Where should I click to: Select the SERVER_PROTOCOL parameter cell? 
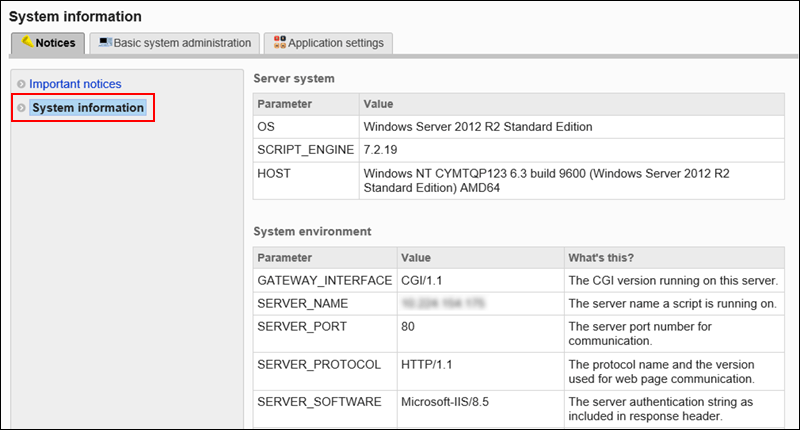(x=325, y=371)
